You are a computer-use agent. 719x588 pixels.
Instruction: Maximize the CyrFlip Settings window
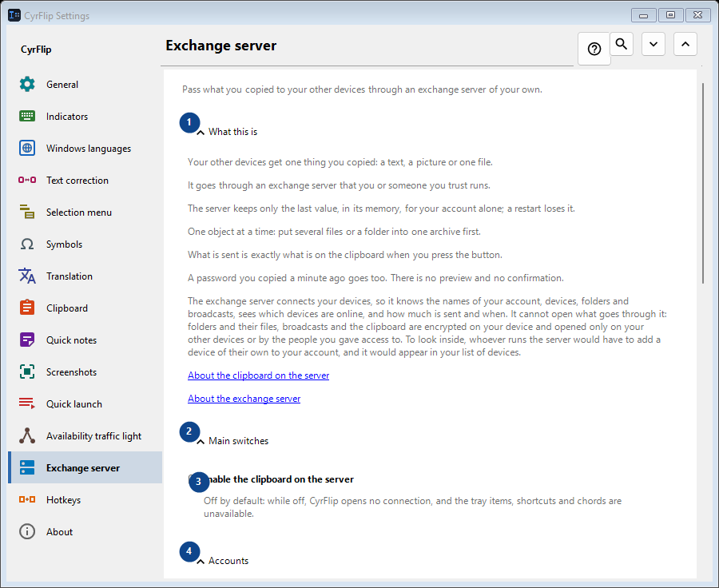pos(670,15)
